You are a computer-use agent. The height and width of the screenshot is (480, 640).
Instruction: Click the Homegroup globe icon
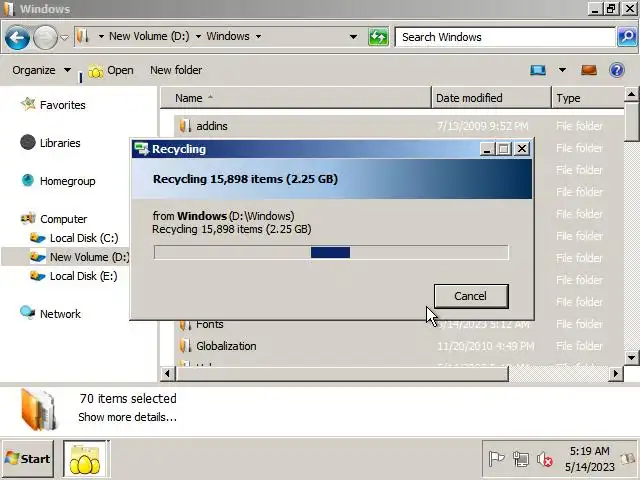click(x=28, y=180)
